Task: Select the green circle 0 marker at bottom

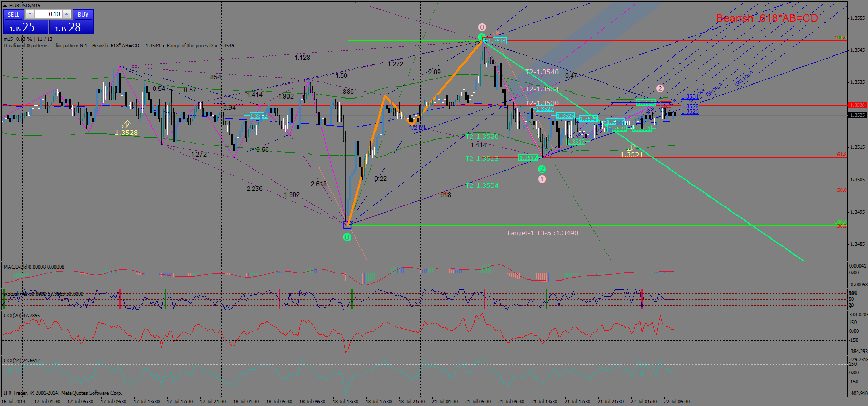Action: [x=347, y=237]
